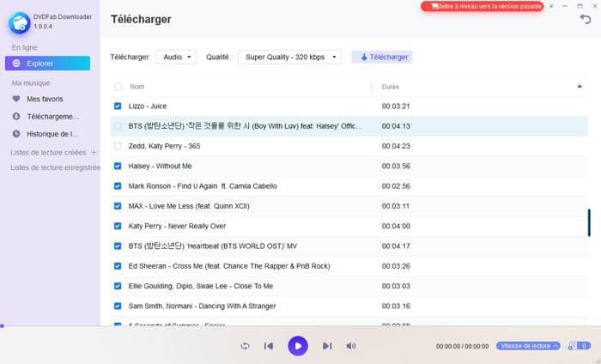Uncheck the BTS Heartbeat checkbox
Screen dimensions: 601x364
118,246
